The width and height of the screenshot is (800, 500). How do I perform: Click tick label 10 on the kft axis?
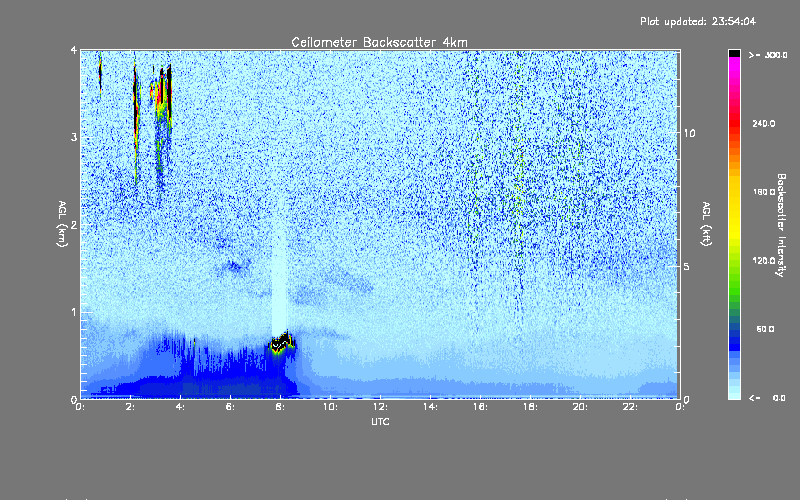[689, 133]
